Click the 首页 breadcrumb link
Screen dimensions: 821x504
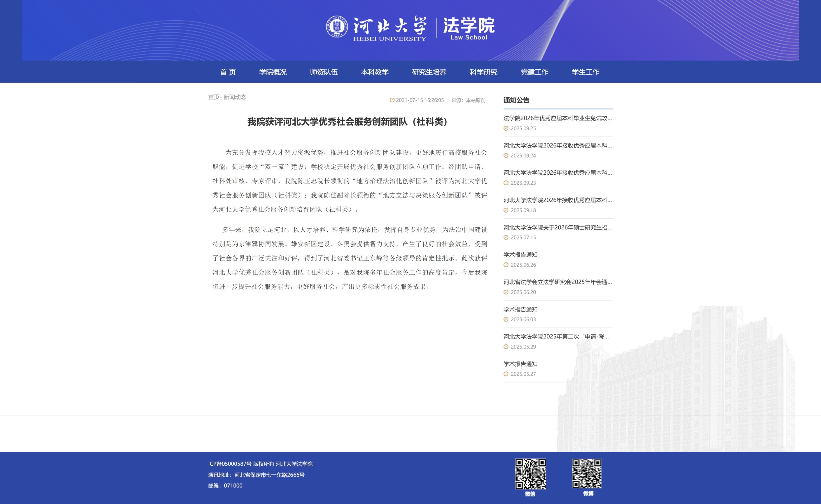(x=214, y=97)
